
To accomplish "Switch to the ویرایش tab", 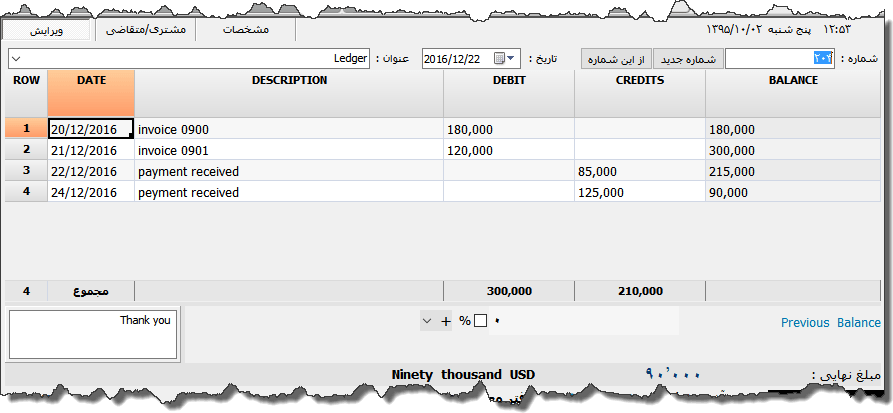I will pos(46,30).
